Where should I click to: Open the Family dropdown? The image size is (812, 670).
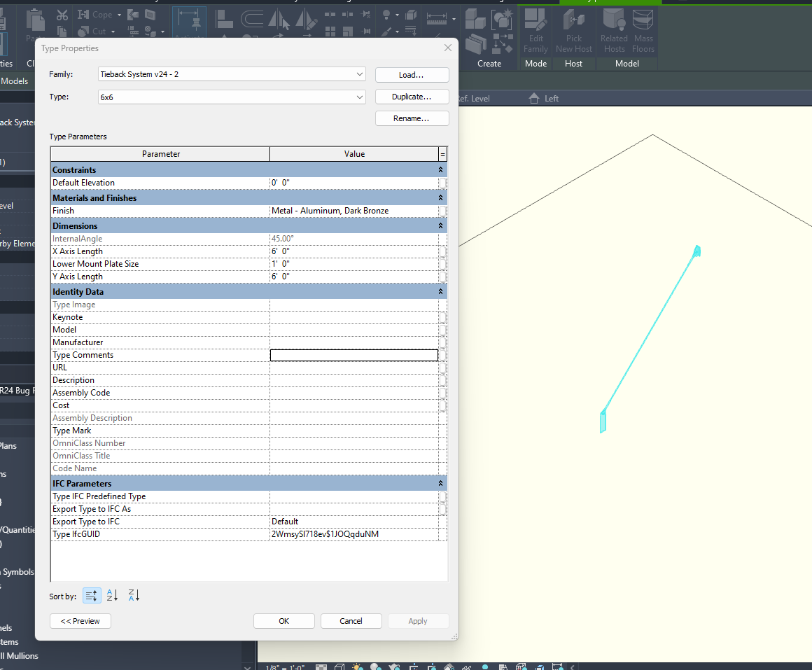pyautogui.click(x=358, y=74)
